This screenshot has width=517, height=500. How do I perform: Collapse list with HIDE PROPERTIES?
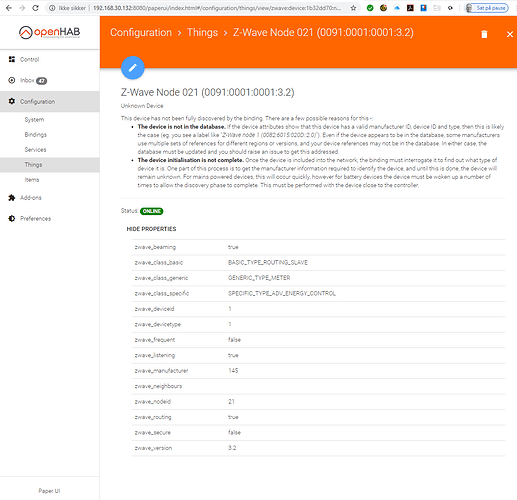tap(151, 229)
